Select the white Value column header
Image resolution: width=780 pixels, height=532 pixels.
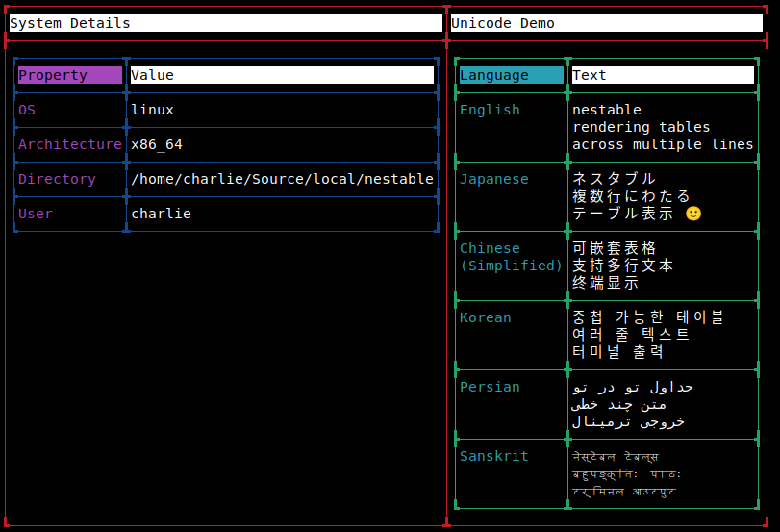pos(282,75)
